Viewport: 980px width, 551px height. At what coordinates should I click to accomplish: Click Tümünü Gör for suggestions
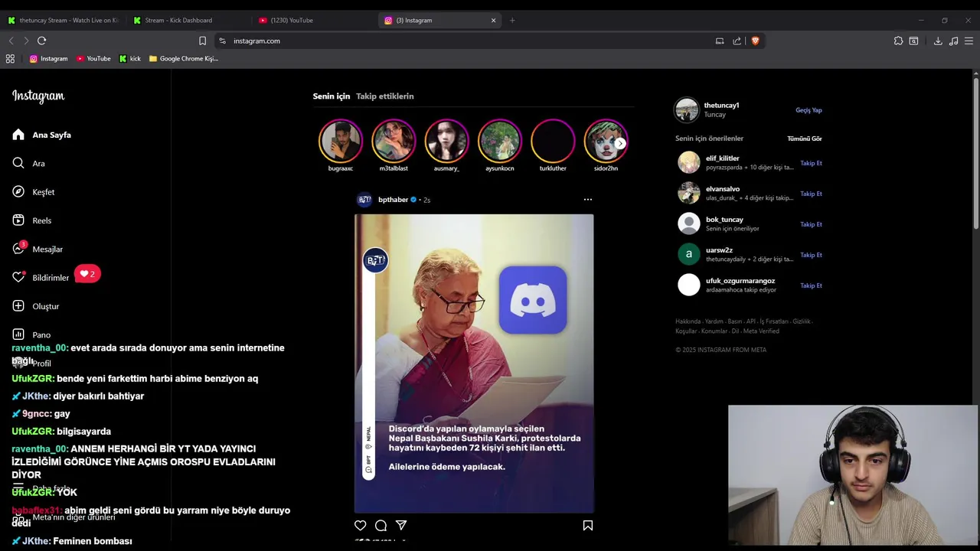point(805,139)
